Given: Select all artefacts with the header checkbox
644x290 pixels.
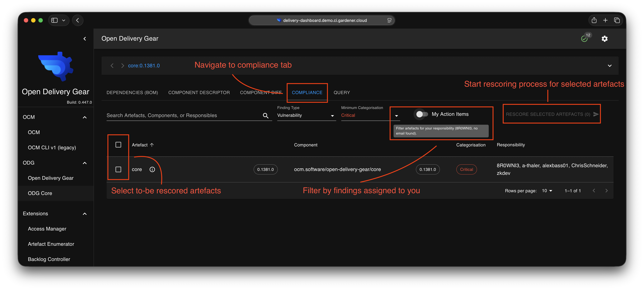Looking at the screenshot, I should pyautogui.click(x=118, y=145).
